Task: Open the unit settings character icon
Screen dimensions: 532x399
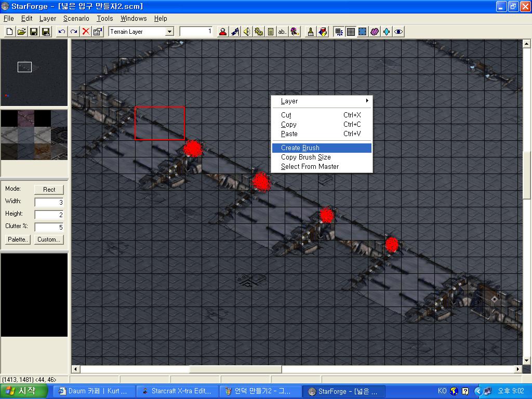Action: click(295, 32)
